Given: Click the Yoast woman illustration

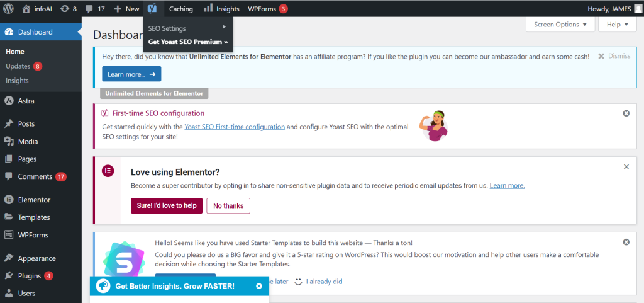Looking at the screenshot, I should pos(433,126).
